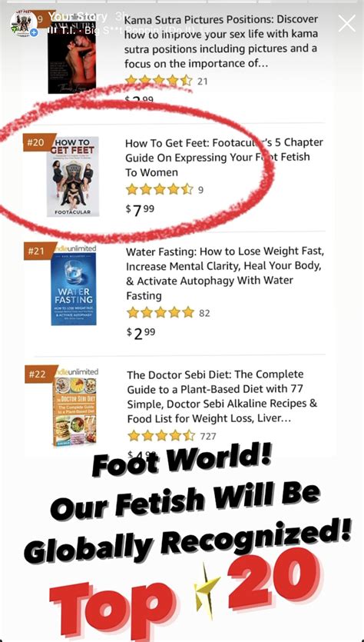Click the #20 rank badge
The height and width of the screenshot is (642, 364).
pos(37,143)
